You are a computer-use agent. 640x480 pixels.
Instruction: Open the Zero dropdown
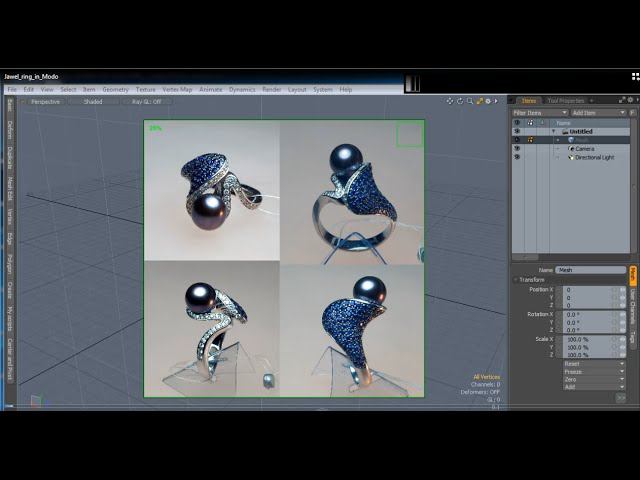point(594,379)
